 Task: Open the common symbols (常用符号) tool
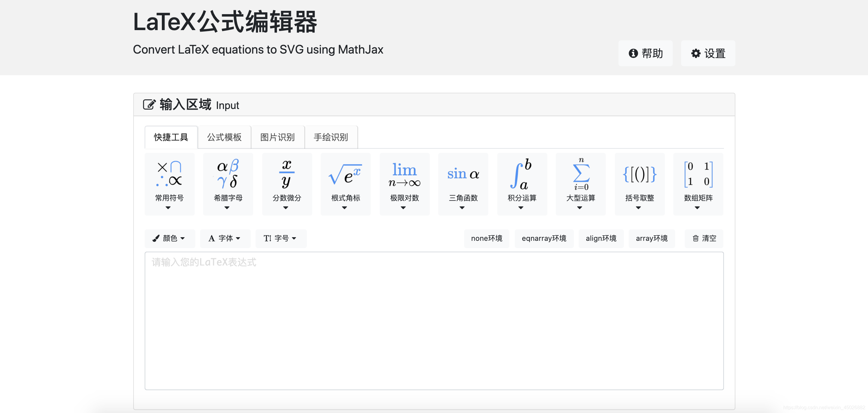[169, 184]
